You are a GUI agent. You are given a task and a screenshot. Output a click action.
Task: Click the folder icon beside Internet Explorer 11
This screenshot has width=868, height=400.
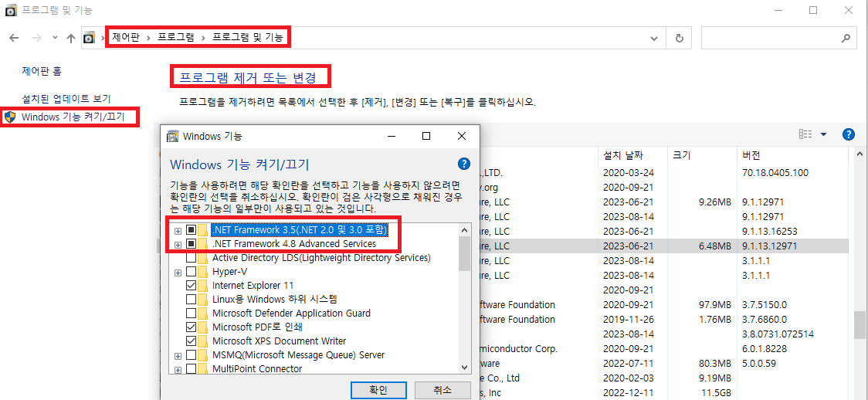(203, 286)
